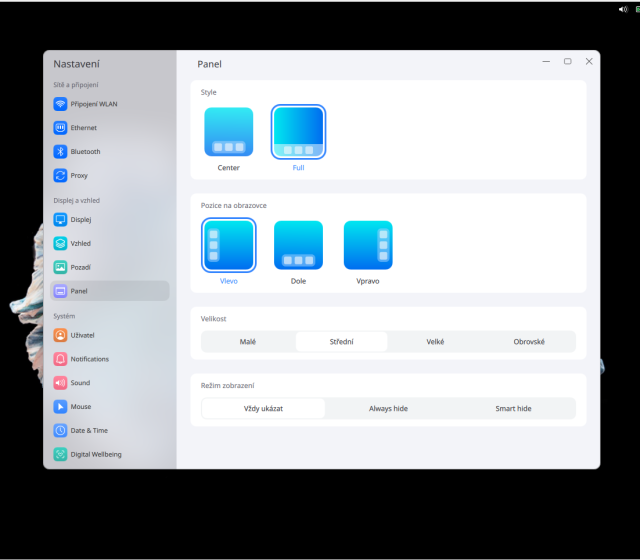Set panel position to Vlevo
The width and height of the screenshot is (640, 560).
pyautogui.click(x=228, y=245)
